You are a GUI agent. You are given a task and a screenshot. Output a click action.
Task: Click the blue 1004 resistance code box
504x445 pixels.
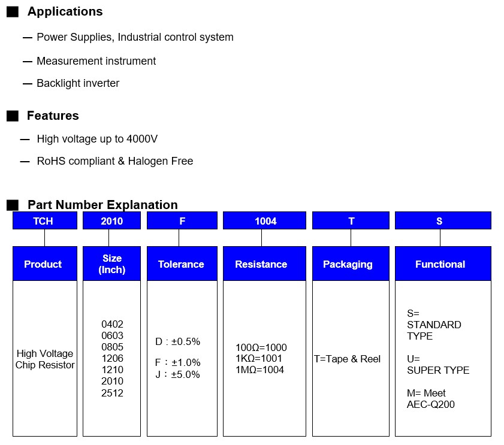[265, 221]
